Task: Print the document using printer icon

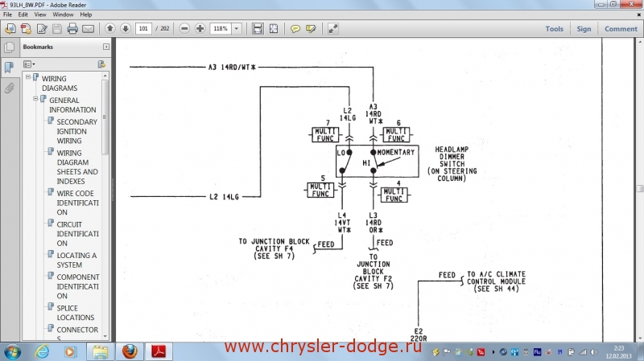Action: tap(72, 29)
